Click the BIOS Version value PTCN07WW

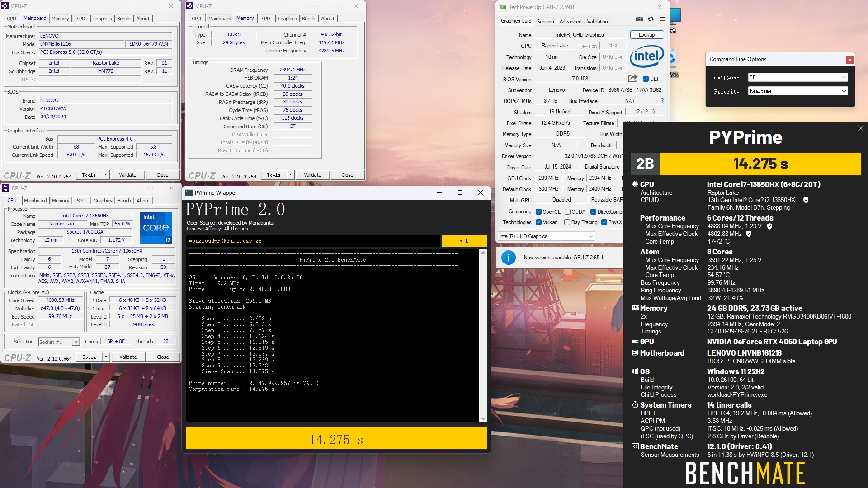click(x=105, y=108)
